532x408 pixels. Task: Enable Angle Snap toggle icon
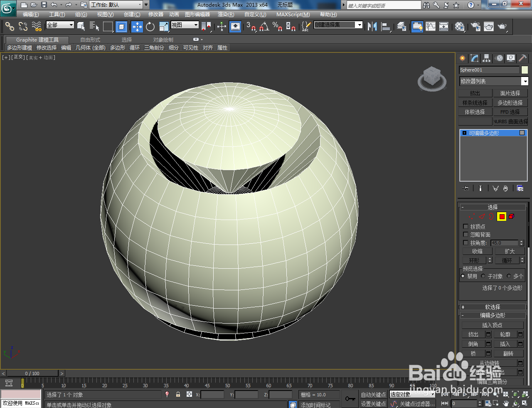click(x=264, y=27)
